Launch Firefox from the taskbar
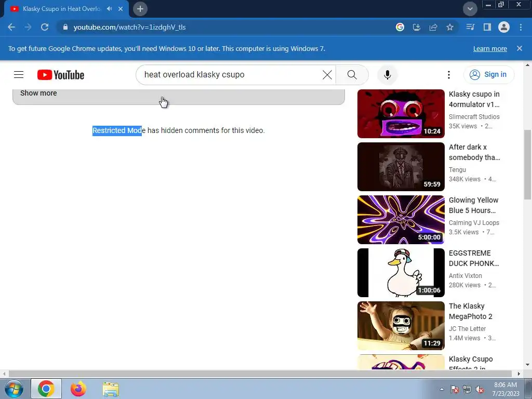Viewport: 532px width, 399px height. click(78, 389)
